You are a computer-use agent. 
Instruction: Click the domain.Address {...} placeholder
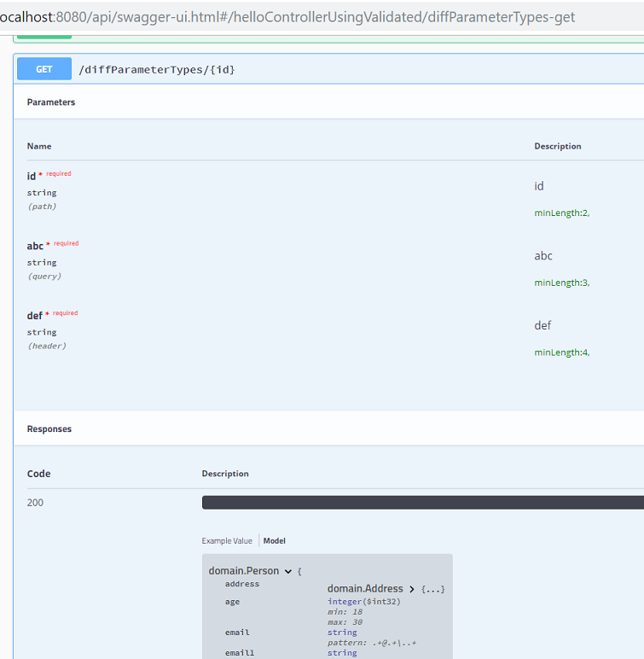click(x=432, y=589)
